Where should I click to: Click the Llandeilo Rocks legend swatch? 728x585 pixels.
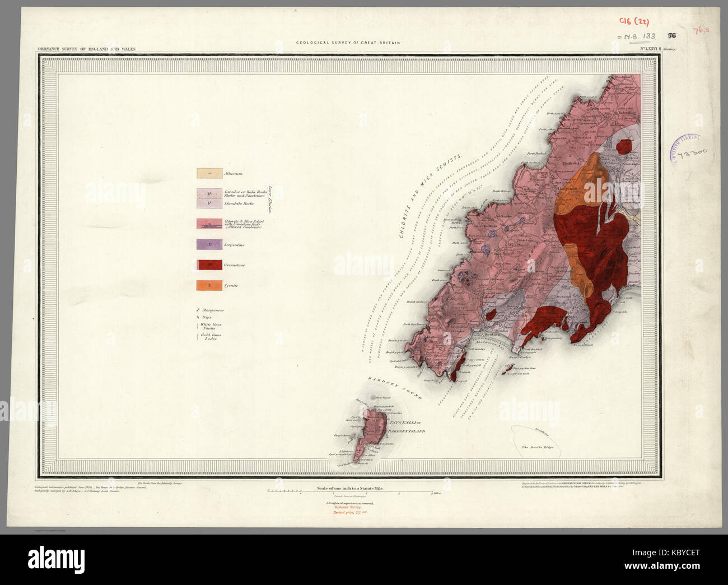(208, 203)
